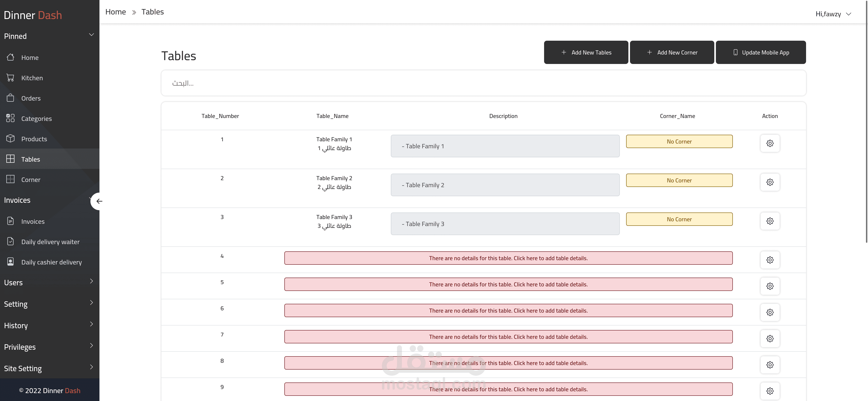This screenshot has width=868, height=401.
Task: Open the Corner sidebar menu item
Action: click(x=31, y=180)
